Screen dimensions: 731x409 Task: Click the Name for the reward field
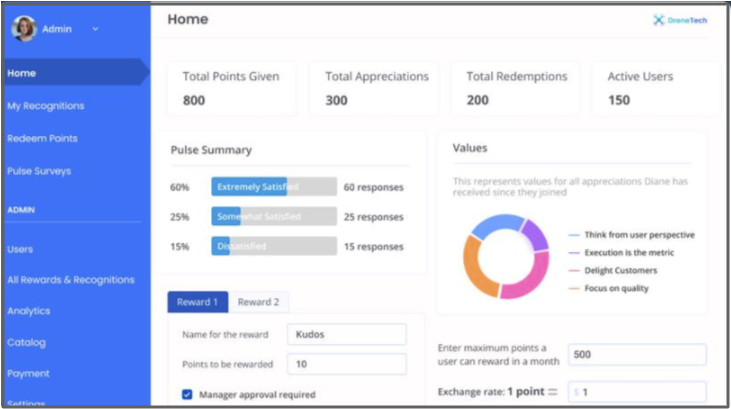tap(346, 334)
